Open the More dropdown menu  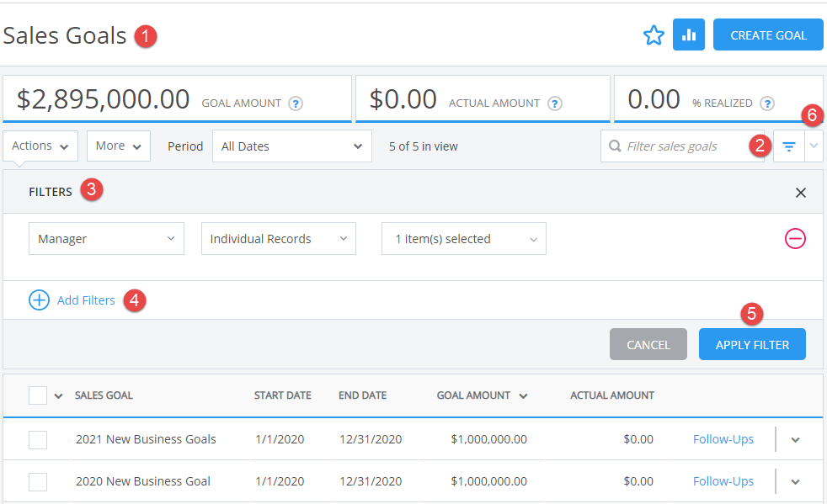click(119, 146)
